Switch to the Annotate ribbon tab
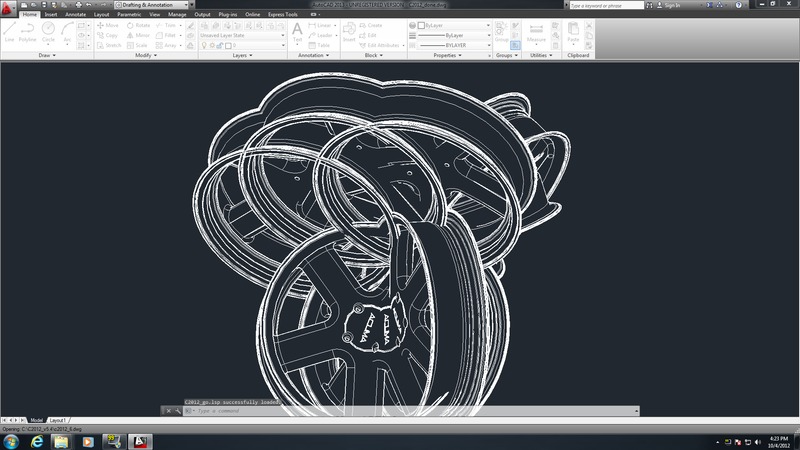Image resolution: width=800 pixels, height=450 pixels. [75, 15]
